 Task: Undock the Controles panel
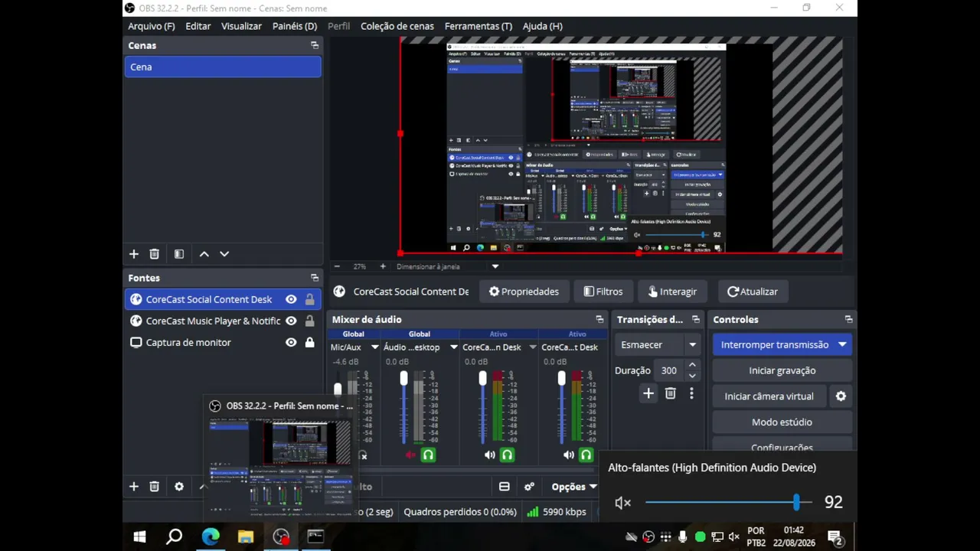(848, 319)
